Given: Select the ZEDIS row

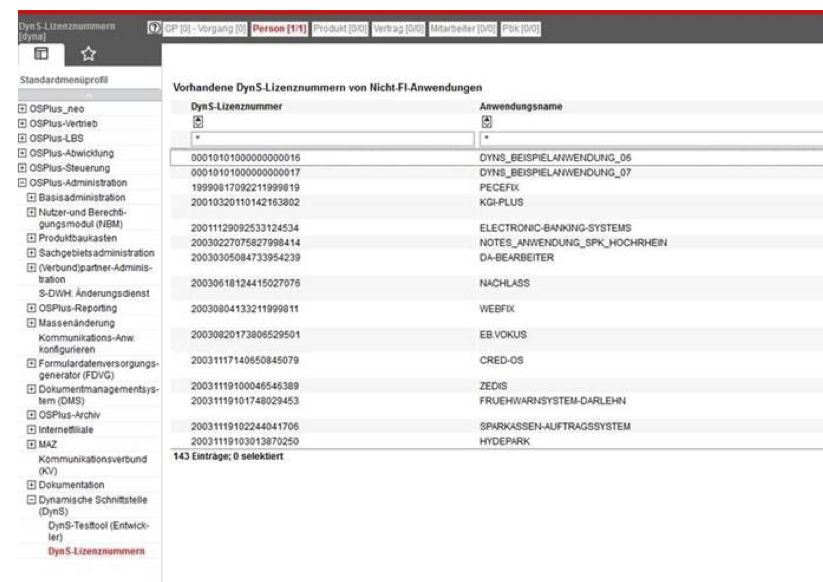Looking at the screenshot, I should 497,386.
